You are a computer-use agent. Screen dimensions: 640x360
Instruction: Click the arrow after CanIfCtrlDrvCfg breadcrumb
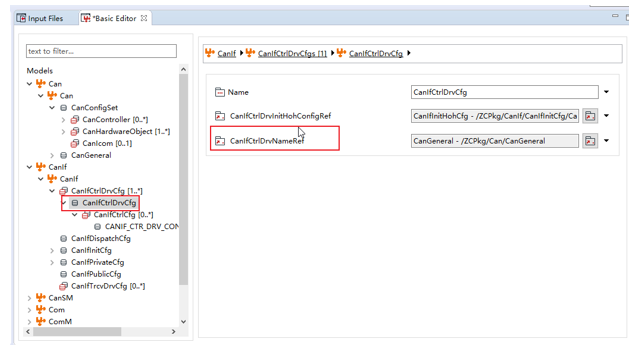pos(409,53)
